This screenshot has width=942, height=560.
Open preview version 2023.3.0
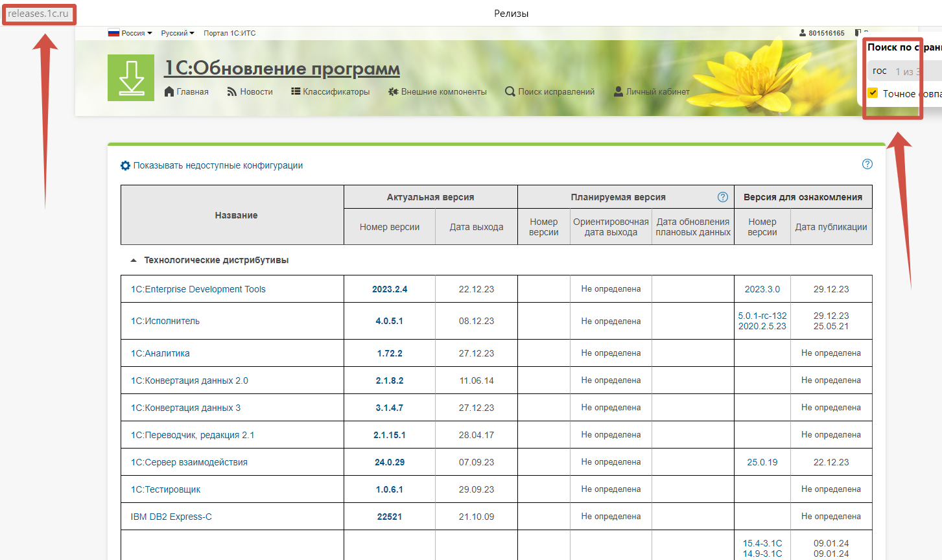[x=762, y=289]
